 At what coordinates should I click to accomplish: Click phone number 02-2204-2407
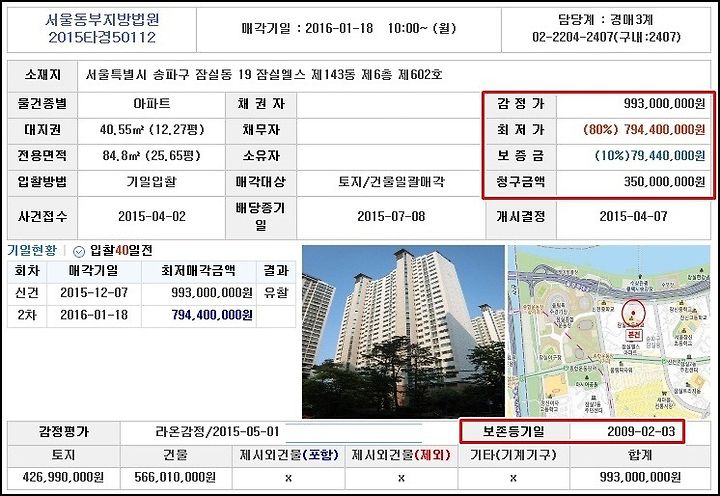[x=573, y=37]
